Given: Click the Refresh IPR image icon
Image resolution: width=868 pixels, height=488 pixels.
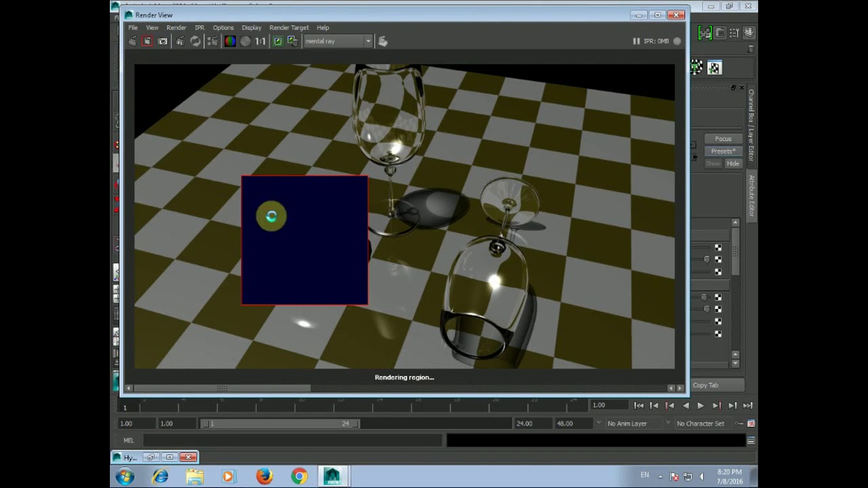Looking at the screenshot, I should [195, 41].
